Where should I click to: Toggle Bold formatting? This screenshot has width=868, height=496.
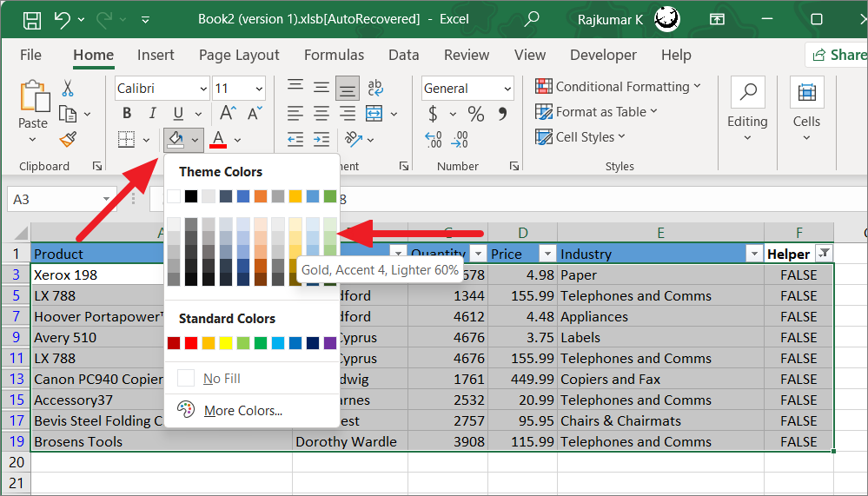point(128,114)
